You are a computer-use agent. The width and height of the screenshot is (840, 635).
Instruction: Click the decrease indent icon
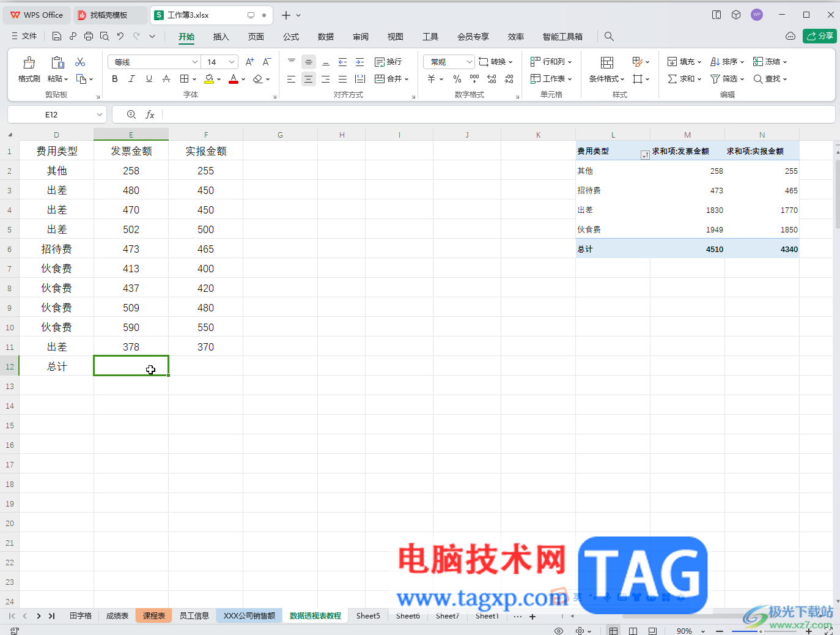click(343, 62)
